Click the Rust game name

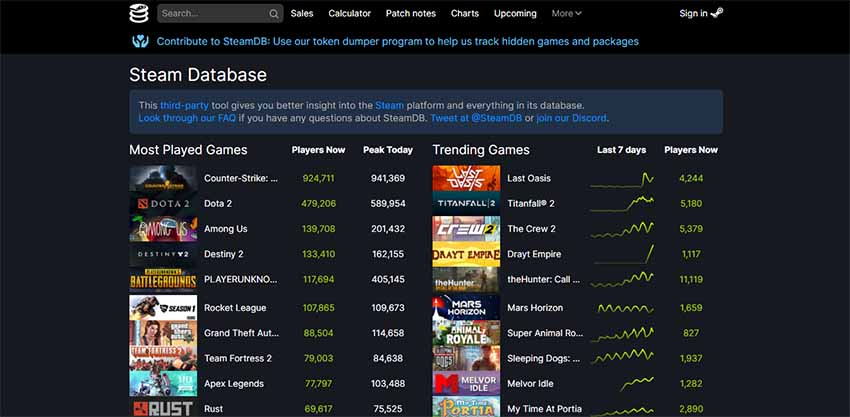(x=214, y=409)
